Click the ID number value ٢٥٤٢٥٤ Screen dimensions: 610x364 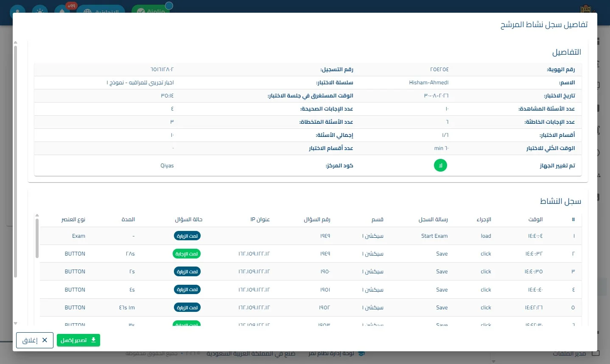point(439,69)
